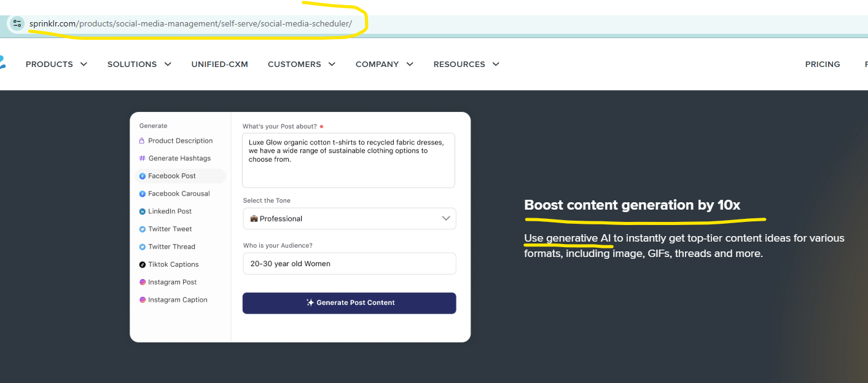Expand the PRODUCTS menu chevron
868x383 pixels.
click(x=84, y=64)
